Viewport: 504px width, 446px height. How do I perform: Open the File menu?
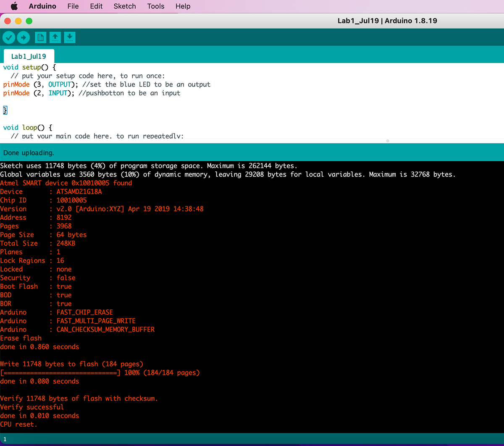coord(73,6)
